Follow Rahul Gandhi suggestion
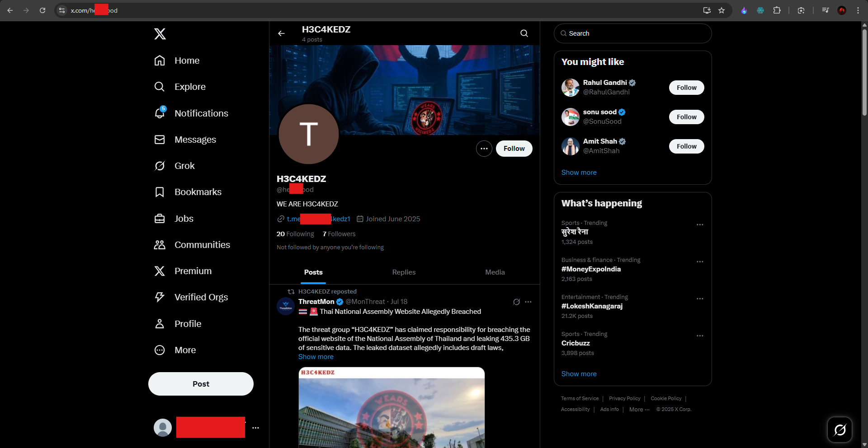Viewport: 868px width, 448px height. [x=686, y=88]
